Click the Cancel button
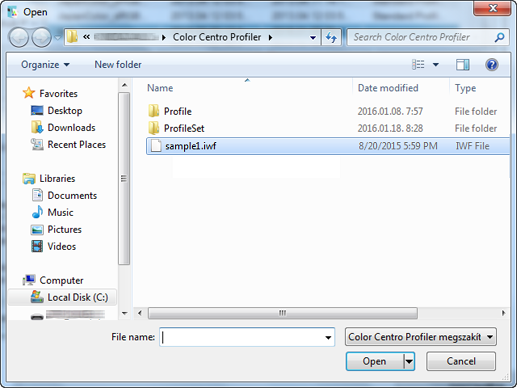This screenshot has width=517, height=388. pyautogui.click(x=461, y=361)
